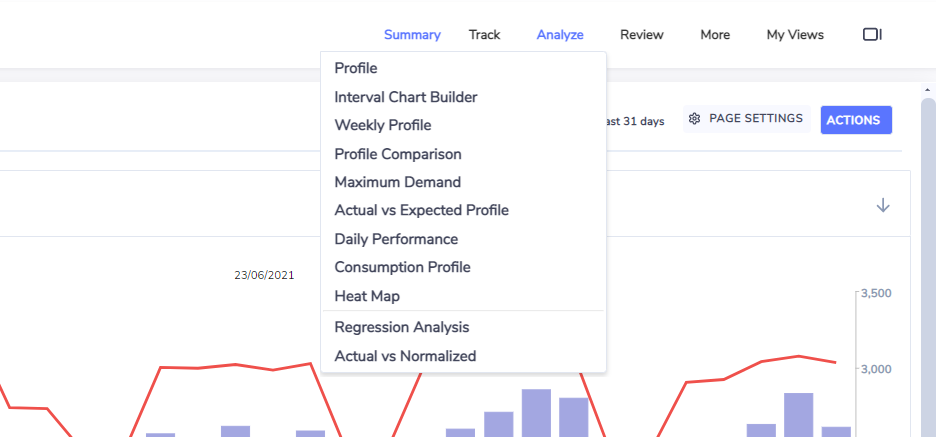Screen dimensions: 936x437
Task: Open My Views
Action: (x=795, y=35)
